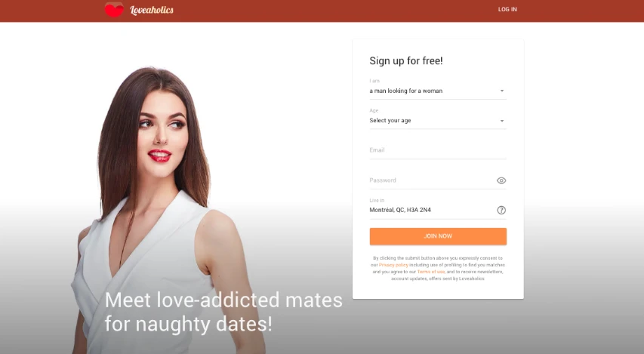Image resolution: width=644 pixels, height=354 pixels.
Task: Open the LOG IN menu item
Action: tap(507, 10)
